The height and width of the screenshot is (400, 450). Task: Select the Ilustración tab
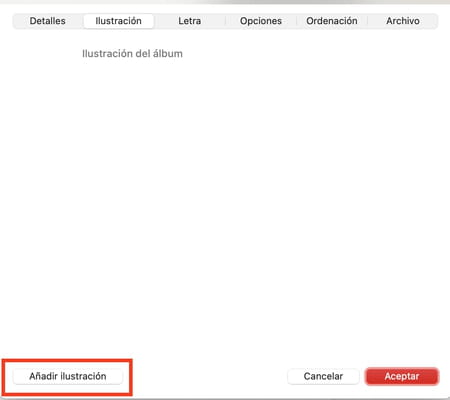[118, 21]
